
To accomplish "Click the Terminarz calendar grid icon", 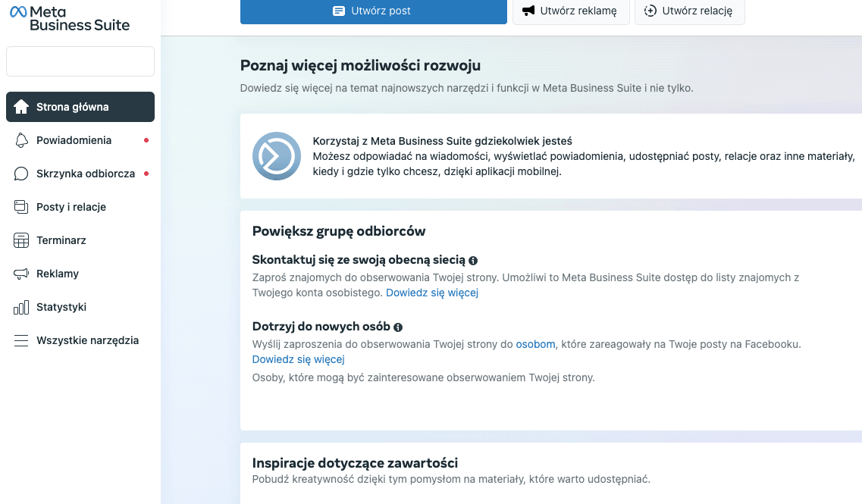I will click(x=21, y=240).
